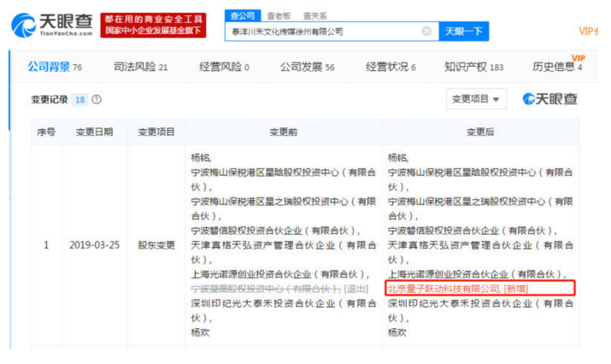Open 上海光诺源创业投资合伙企业 in 变更后 column
Viewport: 611px width, 364px height.
[477, 274]
